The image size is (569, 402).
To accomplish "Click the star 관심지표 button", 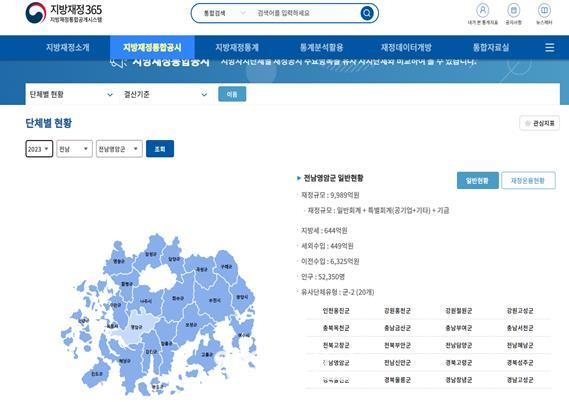I will point(539,123).
